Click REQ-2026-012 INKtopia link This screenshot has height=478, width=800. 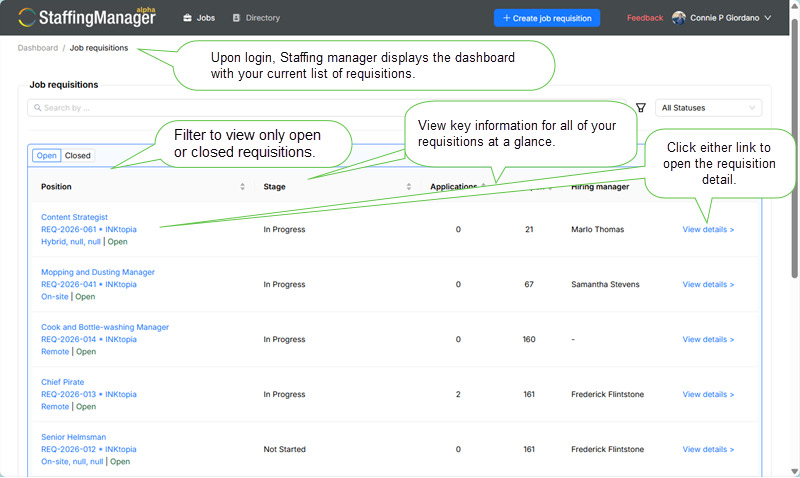click(x=89, y=449)
